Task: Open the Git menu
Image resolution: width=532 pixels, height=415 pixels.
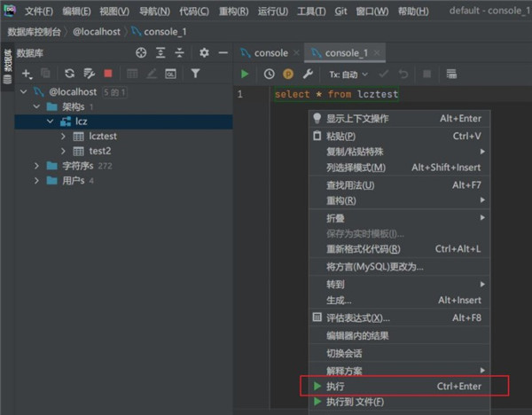Action: [x=340, y=12]
